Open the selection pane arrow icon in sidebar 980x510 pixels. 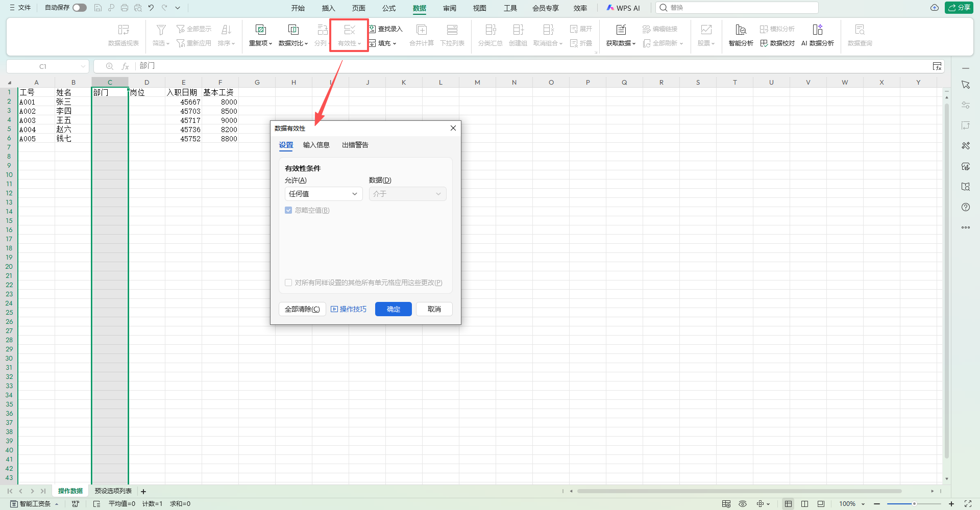(x=966, y=85)
